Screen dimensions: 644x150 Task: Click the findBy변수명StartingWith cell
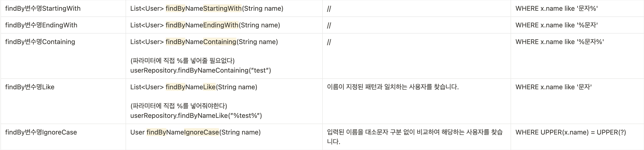(63, 9)
